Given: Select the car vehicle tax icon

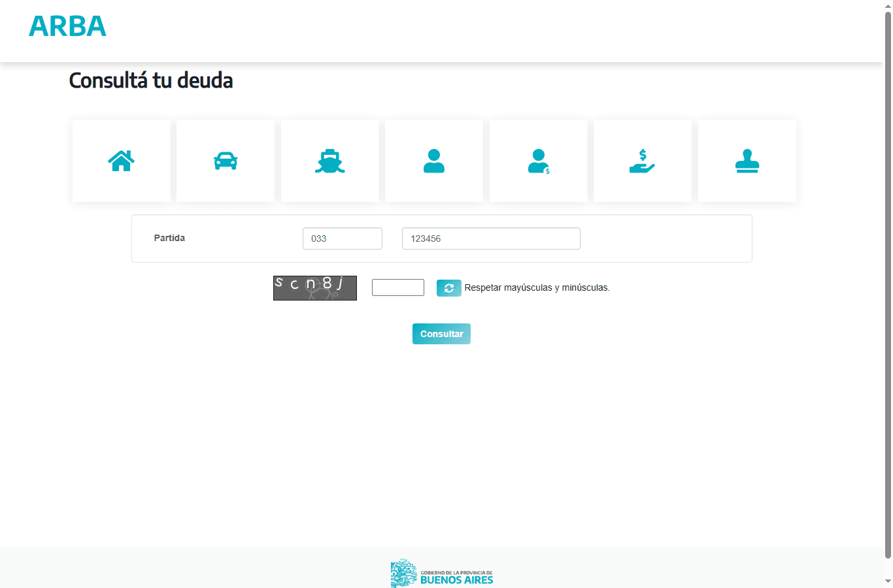Looking at the screenshot, I should pos(226,161).
